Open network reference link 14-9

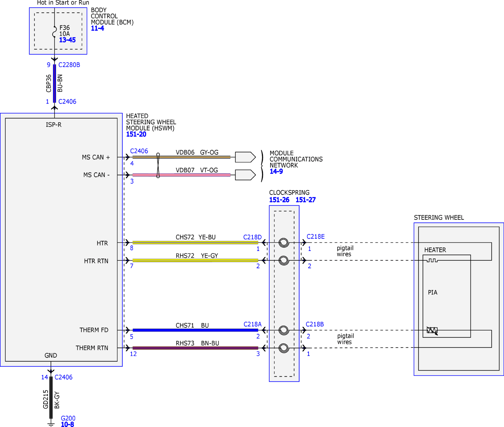coord(276,171)
